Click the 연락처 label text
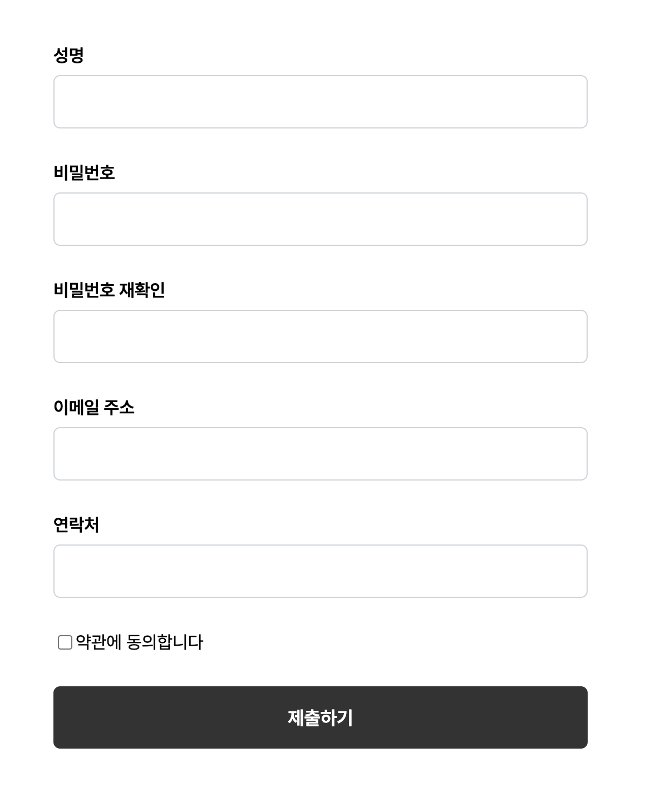This screenshot has height=812, width=650. 76,524
